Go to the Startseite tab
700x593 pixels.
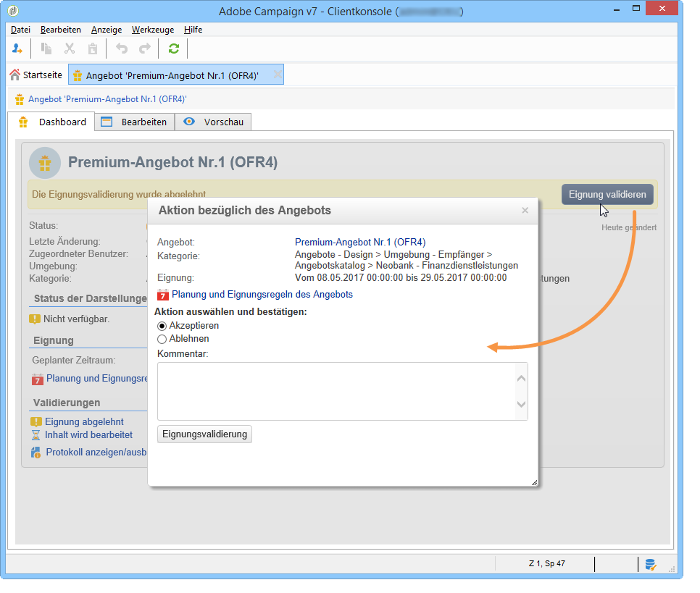37,75
